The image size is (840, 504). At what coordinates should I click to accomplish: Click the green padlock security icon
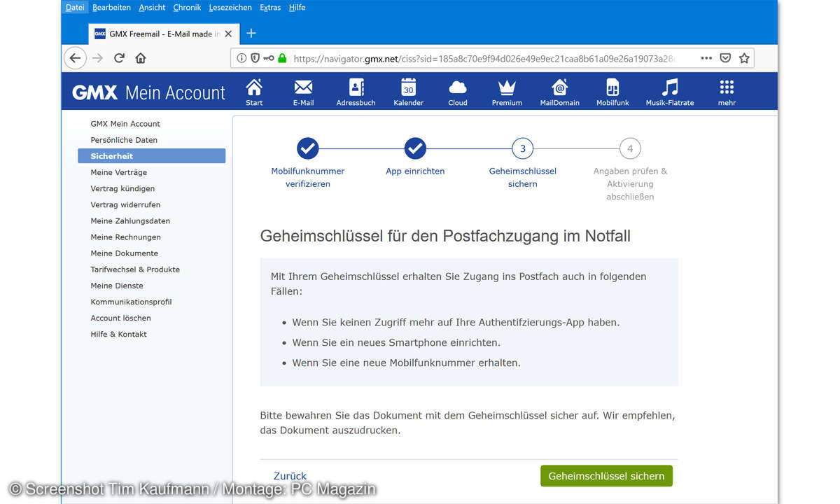282,59
